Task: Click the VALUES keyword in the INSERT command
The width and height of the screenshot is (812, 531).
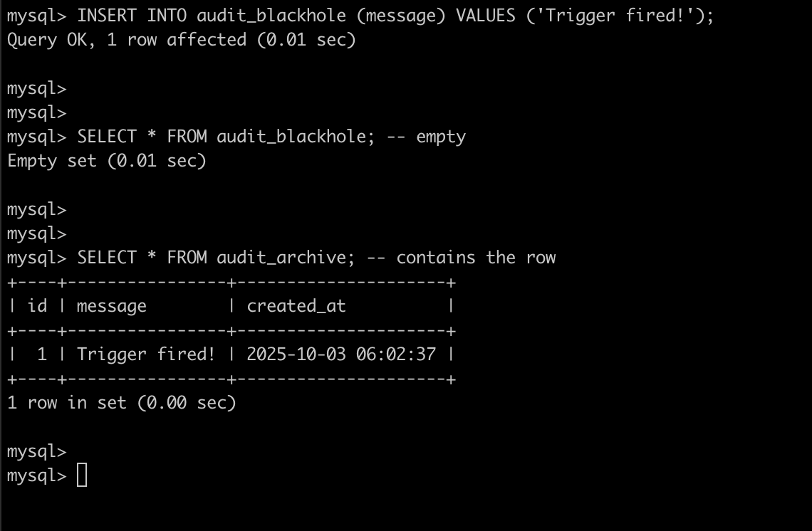Action: click(x=491, y=16)
